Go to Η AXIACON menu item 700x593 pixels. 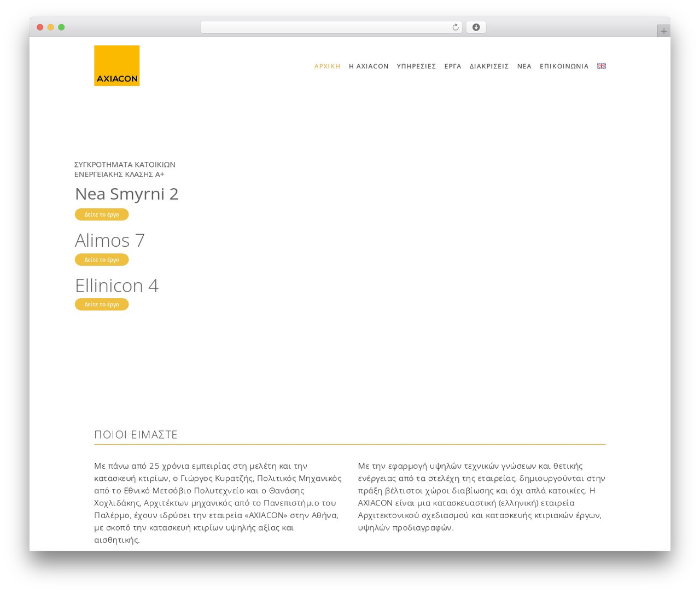point(369,66)
